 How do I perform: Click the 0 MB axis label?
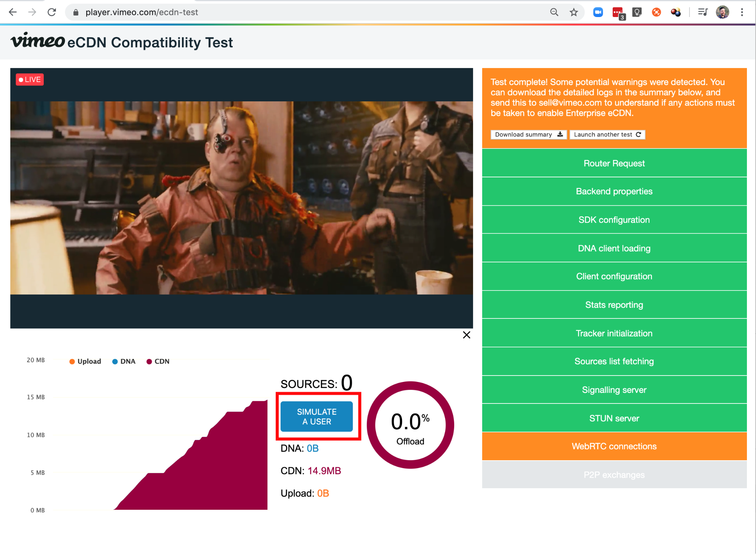37,510
